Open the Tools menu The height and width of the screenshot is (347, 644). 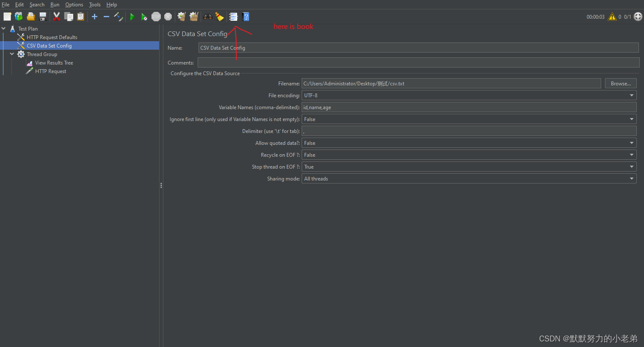point(95,5)
